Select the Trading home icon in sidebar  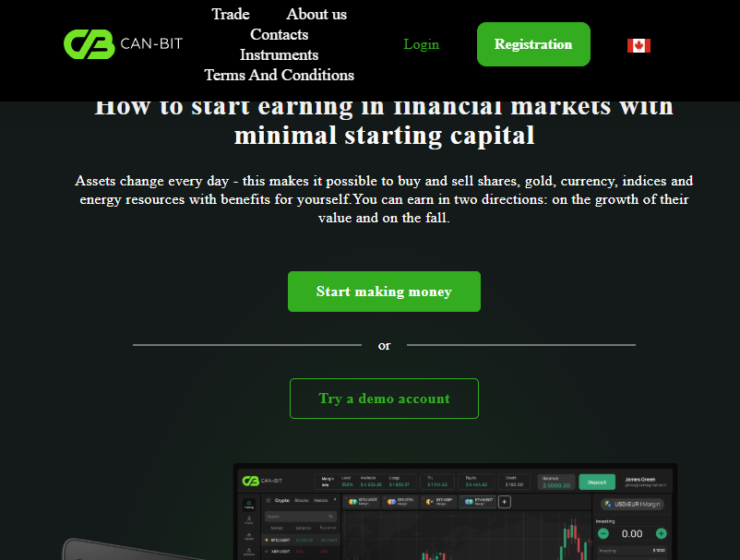click(x=249, y=505)
